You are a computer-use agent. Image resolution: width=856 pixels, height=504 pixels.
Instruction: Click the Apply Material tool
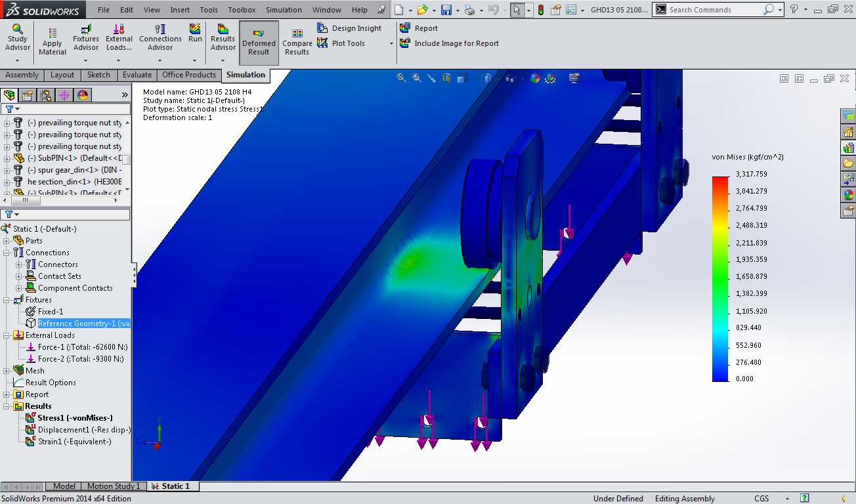point(53,41)
